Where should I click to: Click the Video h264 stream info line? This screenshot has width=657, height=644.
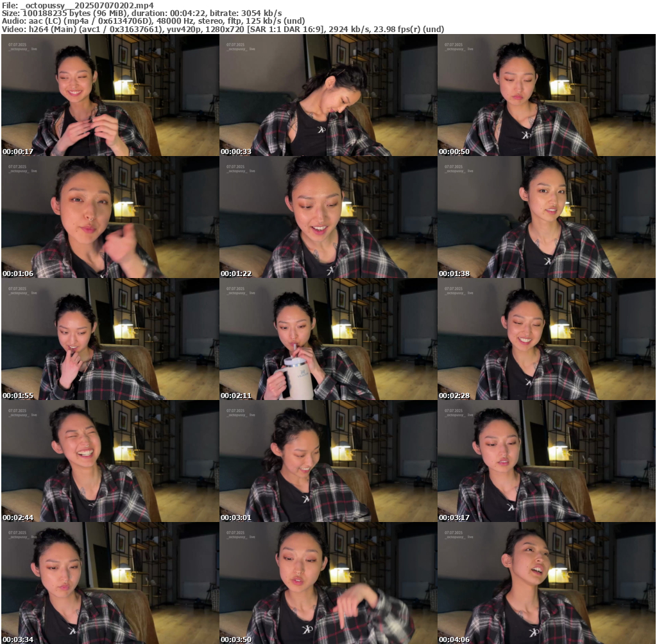pos(223,29)
